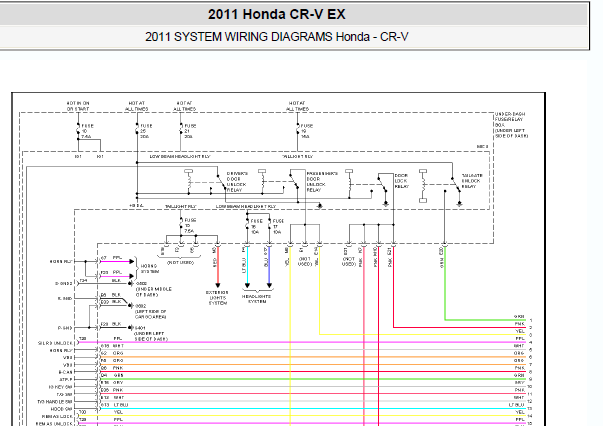Image resolution: width=603 pixels, height=426 pixels.
Task: Click the '2011 Honda CR-V EX' title
Action: (x=277, y=14)
